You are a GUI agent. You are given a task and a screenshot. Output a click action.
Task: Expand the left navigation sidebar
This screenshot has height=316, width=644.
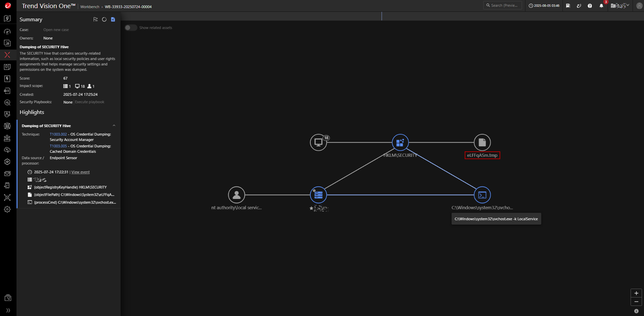8,310
